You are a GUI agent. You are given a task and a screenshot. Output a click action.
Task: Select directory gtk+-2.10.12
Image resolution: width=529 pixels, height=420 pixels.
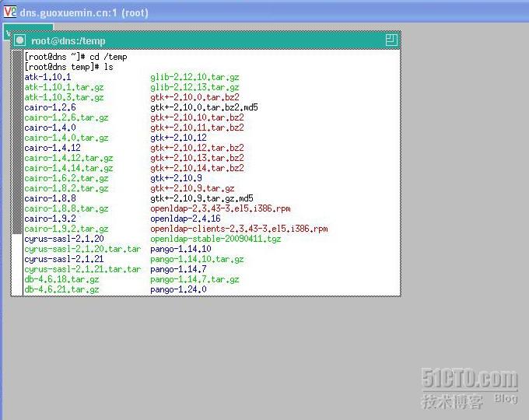point(178,138)
